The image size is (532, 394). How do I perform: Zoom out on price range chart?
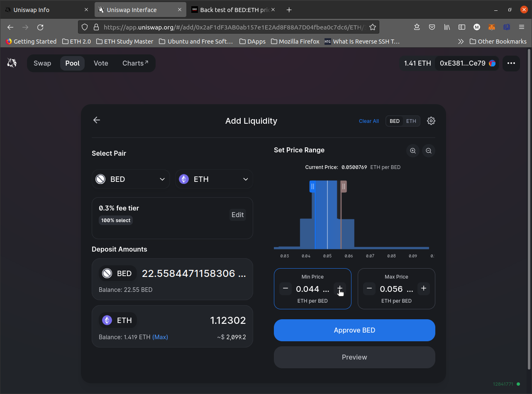[429, 151]
